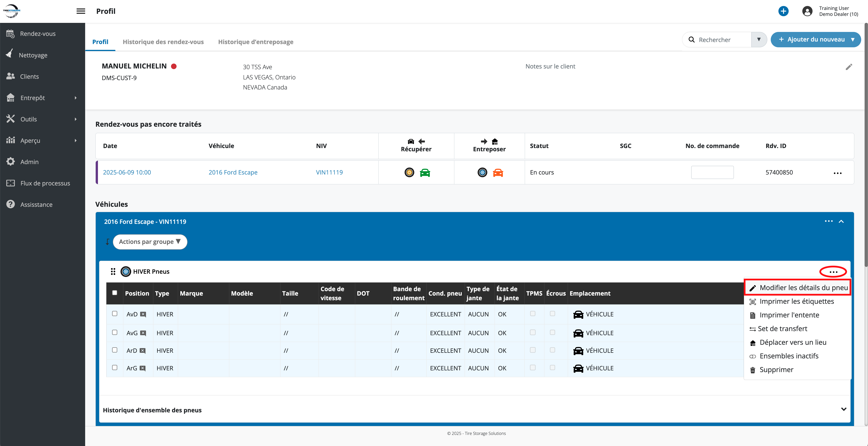Click the hamburger menu icon
868x446 pixels.
pos(81,11)
